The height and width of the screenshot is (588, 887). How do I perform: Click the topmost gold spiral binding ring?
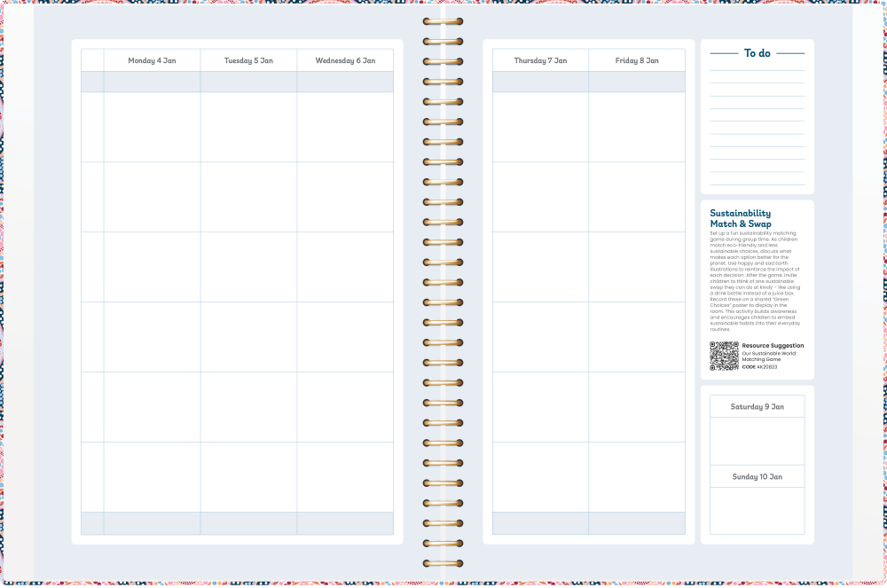pyautogui.click(x=443, y=21)
